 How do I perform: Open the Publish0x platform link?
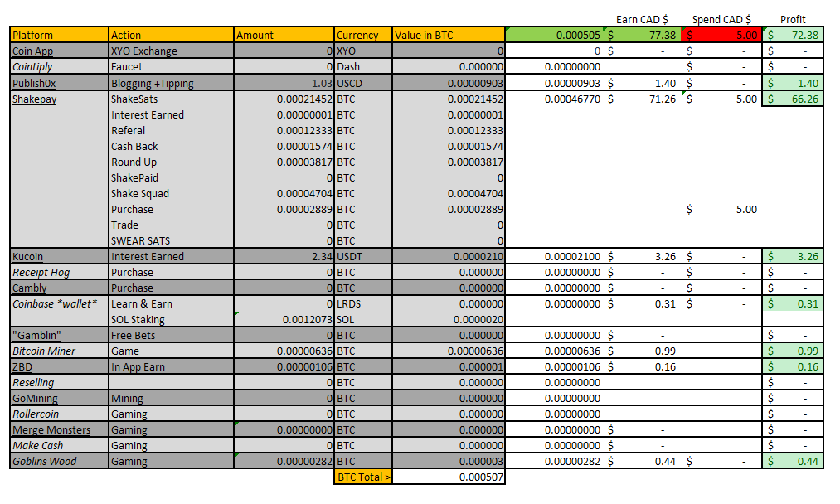(34, 83)
